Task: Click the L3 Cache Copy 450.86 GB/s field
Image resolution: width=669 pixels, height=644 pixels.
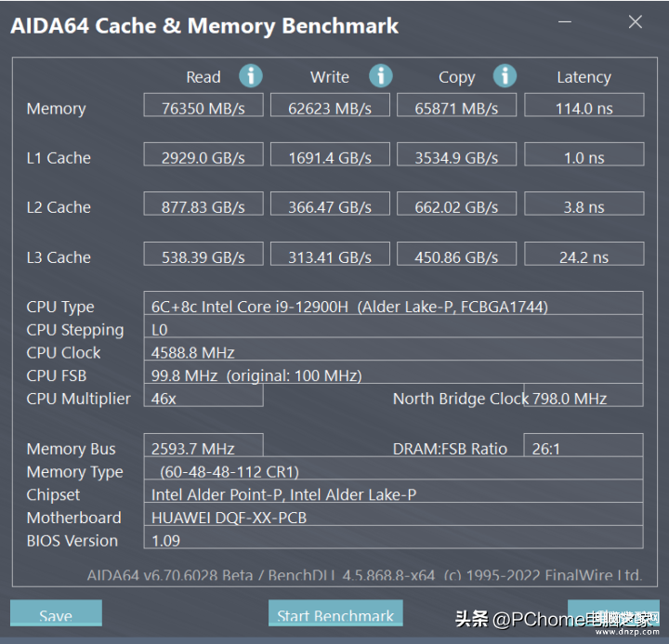Action: (456, 254)
